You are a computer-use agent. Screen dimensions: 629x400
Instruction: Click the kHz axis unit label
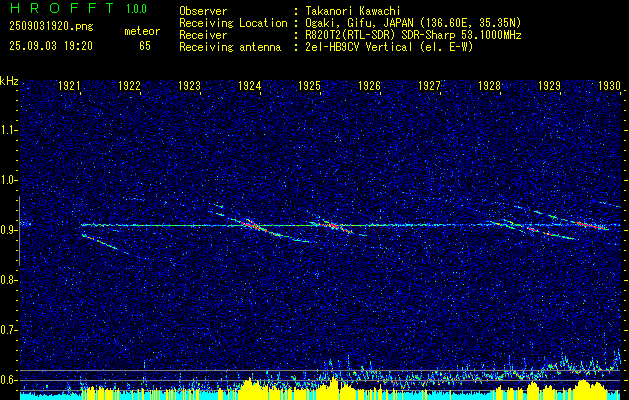pos(9,81)
